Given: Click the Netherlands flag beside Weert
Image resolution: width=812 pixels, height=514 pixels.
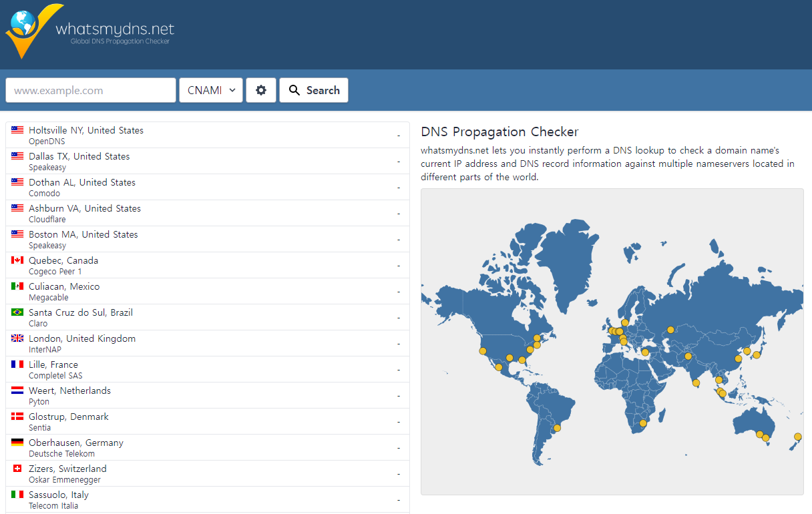Looking at the screenshot, I should [17, 391].
